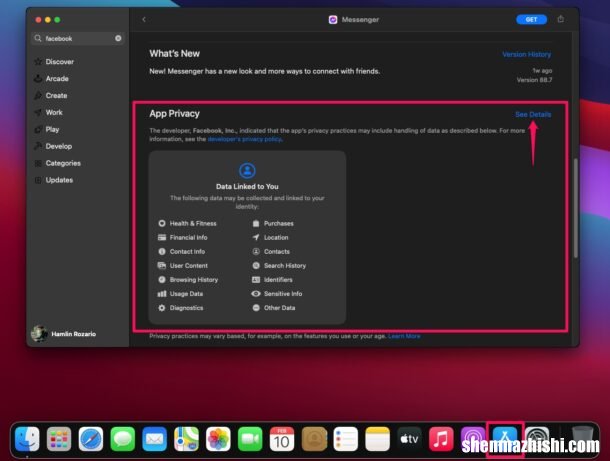Click the GET button for Messenger
Screen dimensions: 610x461
[x=531, y=19]
